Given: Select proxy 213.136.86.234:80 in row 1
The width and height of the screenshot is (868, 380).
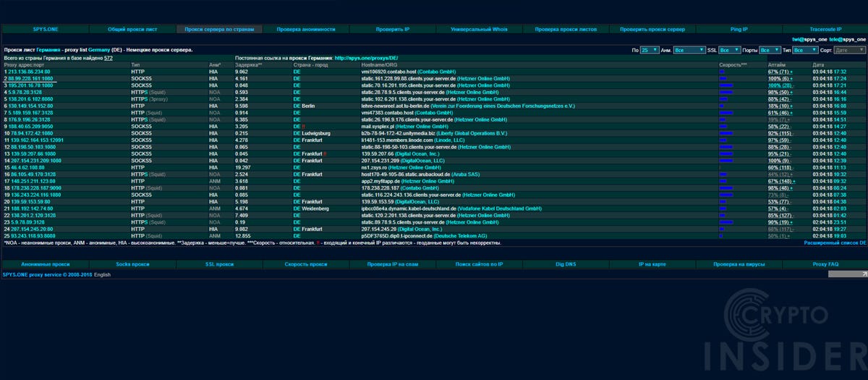Looking at the screenshot, I should pyautogui.click(x=29, y=72).
